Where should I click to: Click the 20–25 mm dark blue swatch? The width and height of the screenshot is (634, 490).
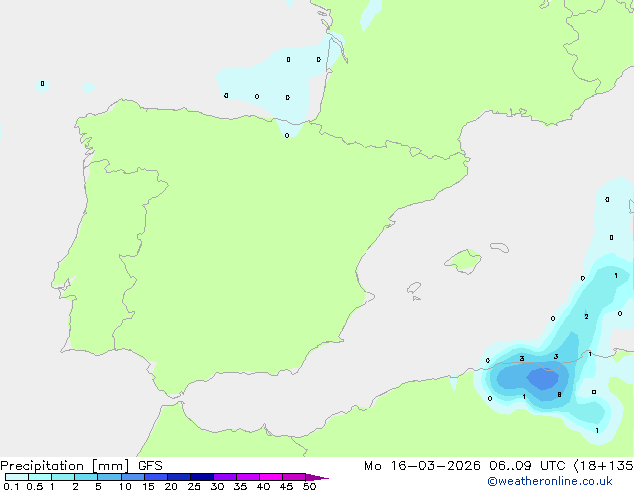pyautogui.click(x=179, y=477)
